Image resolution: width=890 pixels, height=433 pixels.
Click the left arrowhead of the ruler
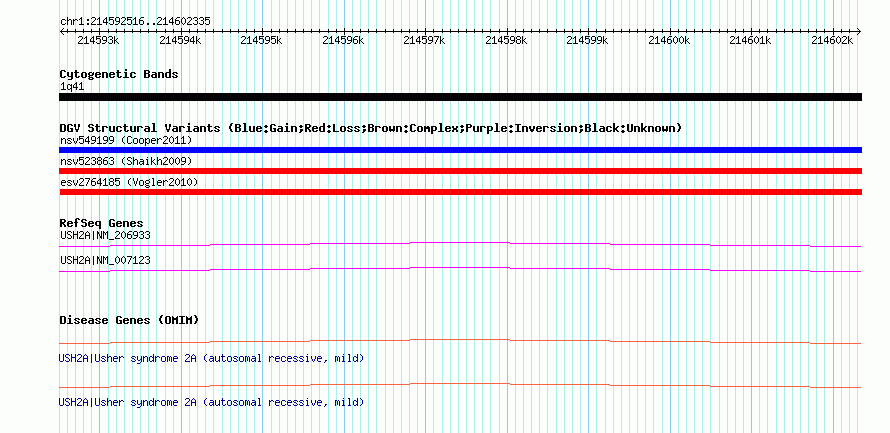click(x=62, y=31)
